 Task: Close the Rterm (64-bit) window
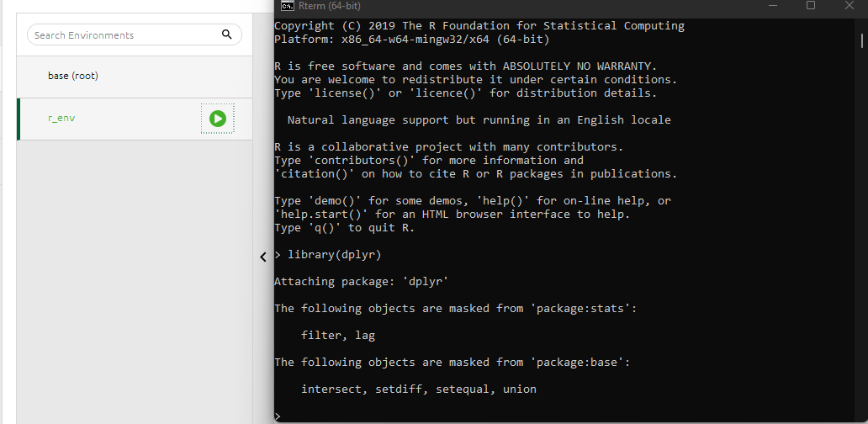tap(849, 6)
